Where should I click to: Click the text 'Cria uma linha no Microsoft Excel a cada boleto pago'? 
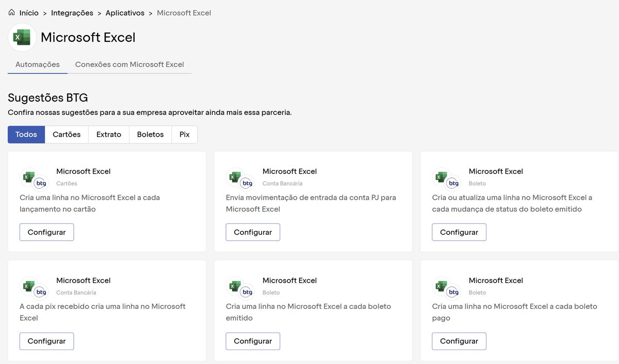514,312
